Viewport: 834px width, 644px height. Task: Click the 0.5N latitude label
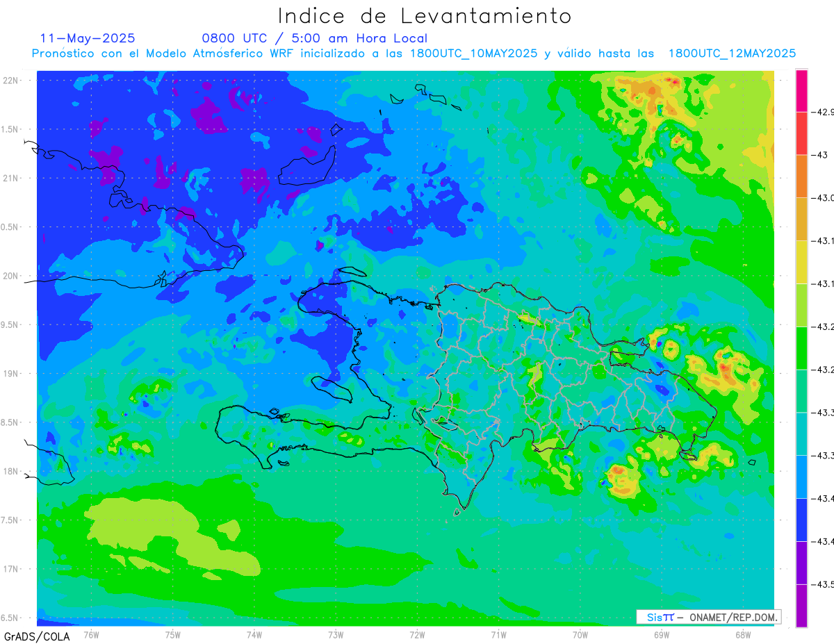pos(10,227)
